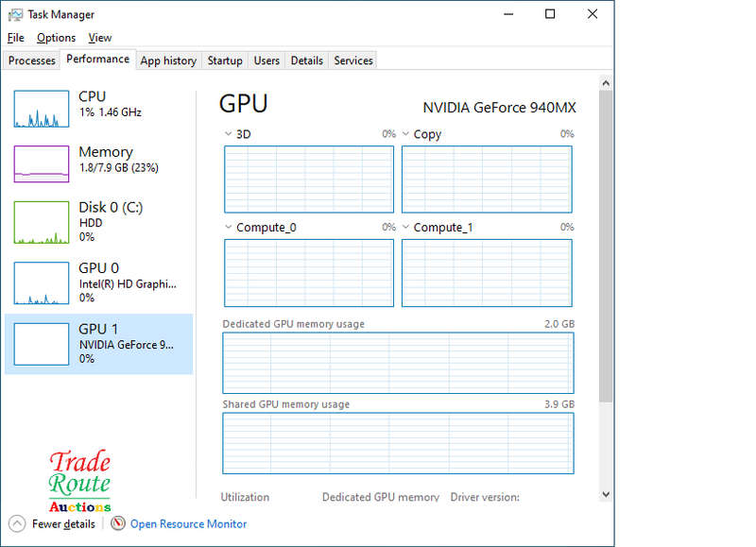This screenshot has height=547, width=756.
Task: Open the Users tab
Action: point(266,60)
